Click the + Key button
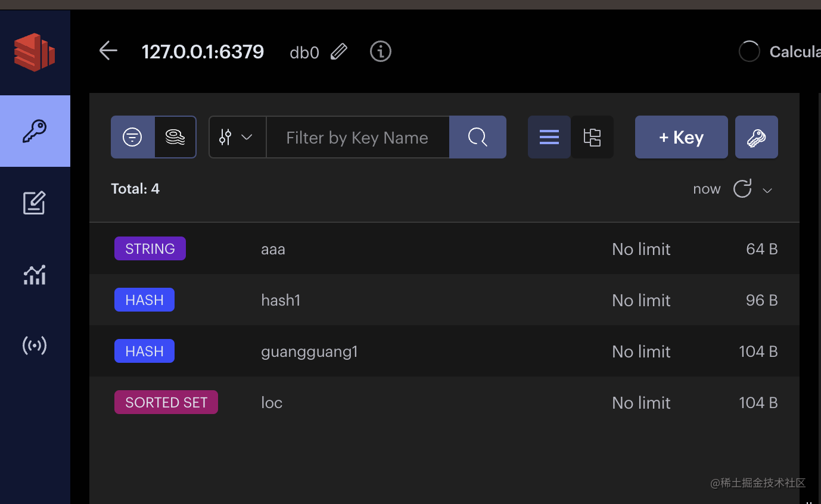The image size is (821, 504). point(681,137)
